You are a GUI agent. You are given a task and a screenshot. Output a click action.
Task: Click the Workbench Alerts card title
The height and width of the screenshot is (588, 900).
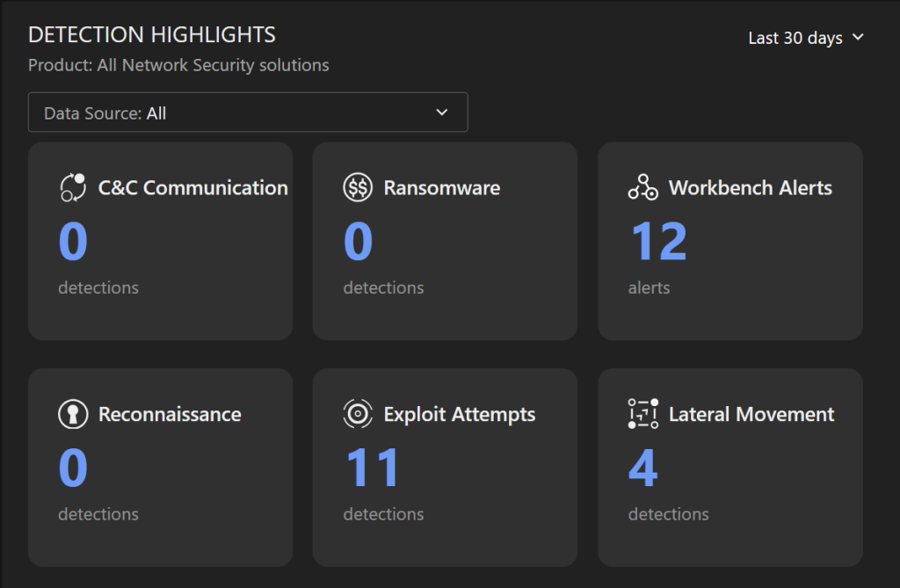[x=750, y=187]
